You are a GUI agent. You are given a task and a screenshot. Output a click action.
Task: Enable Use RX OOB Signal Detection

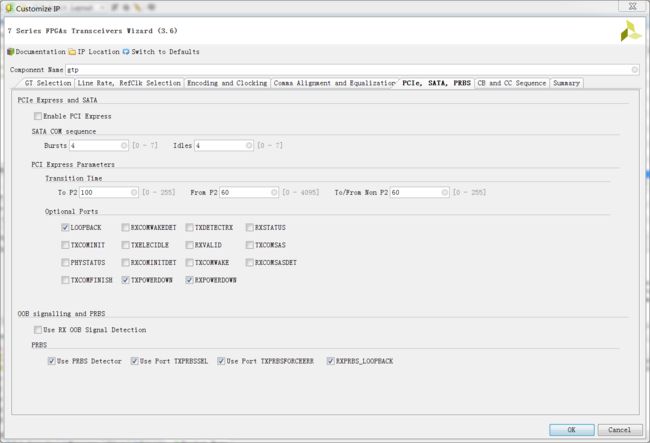click(38, 330)
